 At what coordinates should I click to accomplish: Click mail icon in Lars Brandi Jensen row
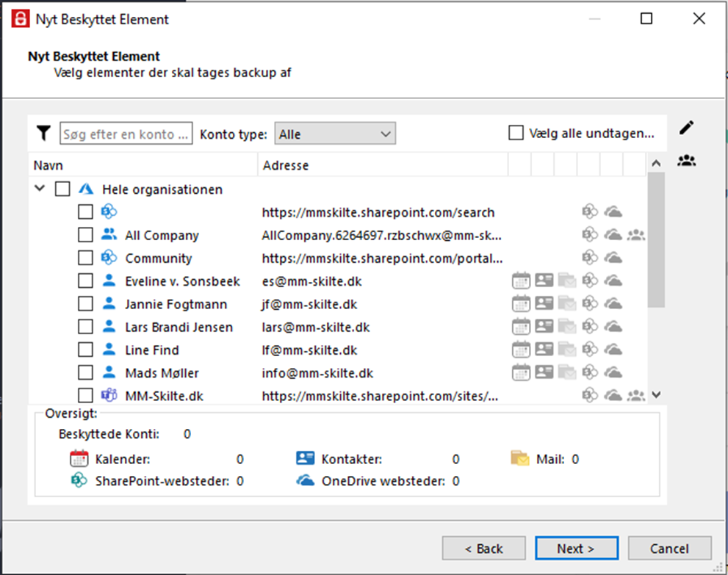click(567, 327)
